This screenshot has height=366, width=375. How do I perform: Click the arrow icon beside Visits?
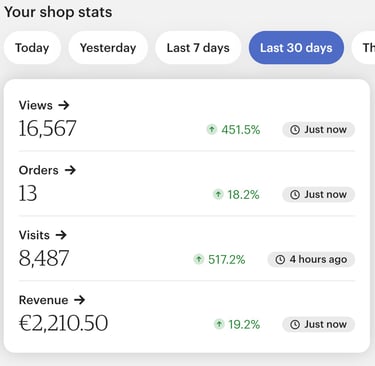(61, 235)
